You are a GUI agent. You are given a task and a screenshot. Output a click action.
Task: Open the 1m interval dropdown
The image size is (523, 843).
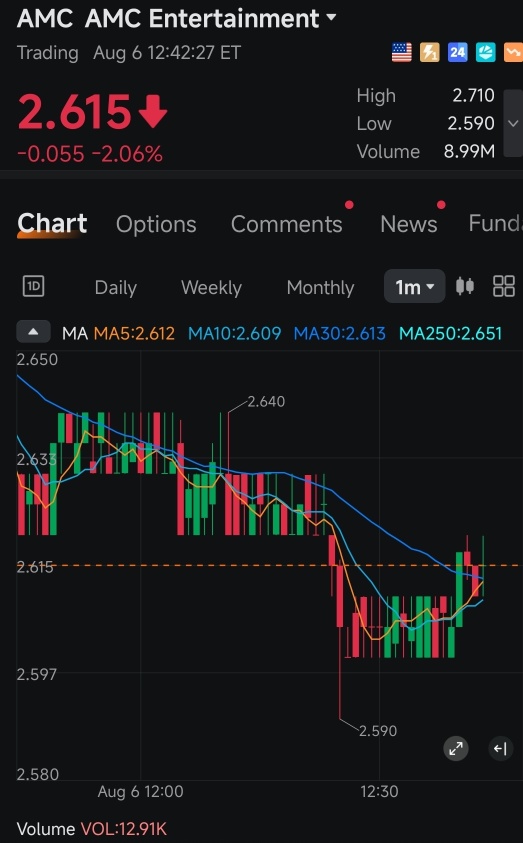tap(414, 287)
